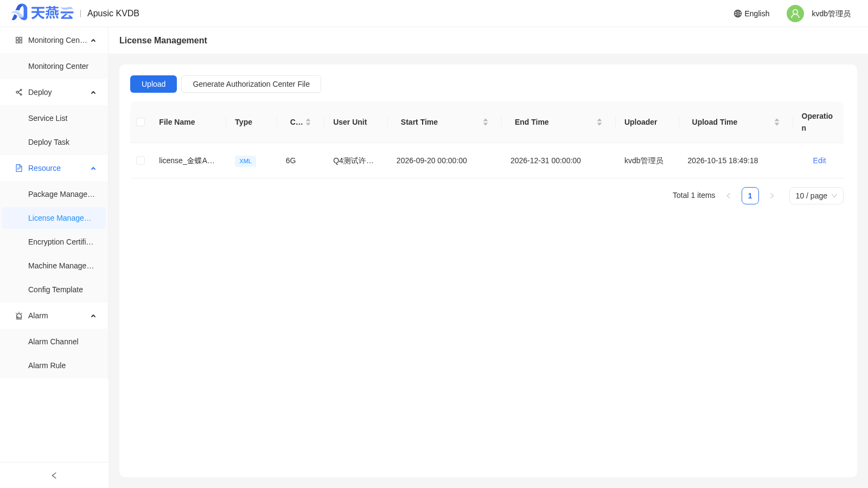868x488 pixels.
Task: Open the English language switcher
Action: click(752, 14)
